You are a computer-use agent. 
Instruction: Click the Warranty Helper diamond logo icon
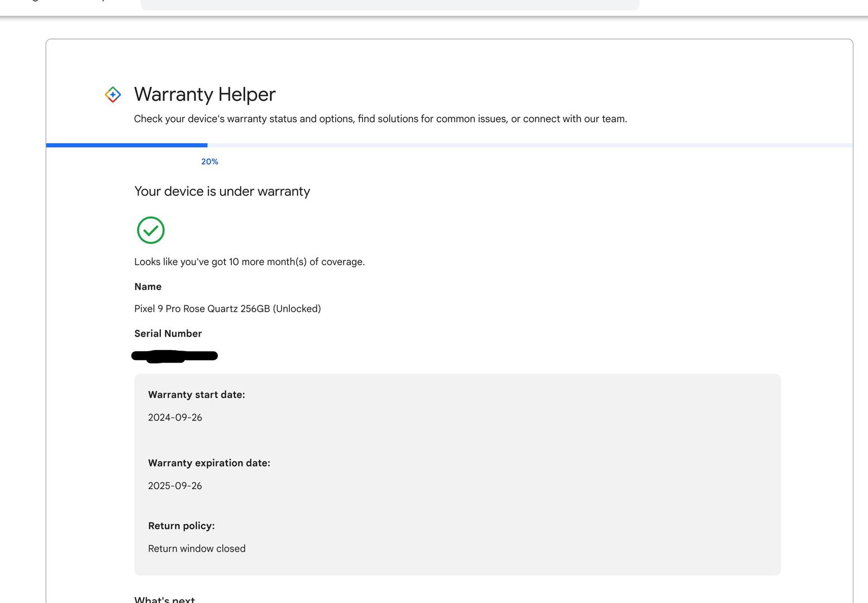[113, 95]
